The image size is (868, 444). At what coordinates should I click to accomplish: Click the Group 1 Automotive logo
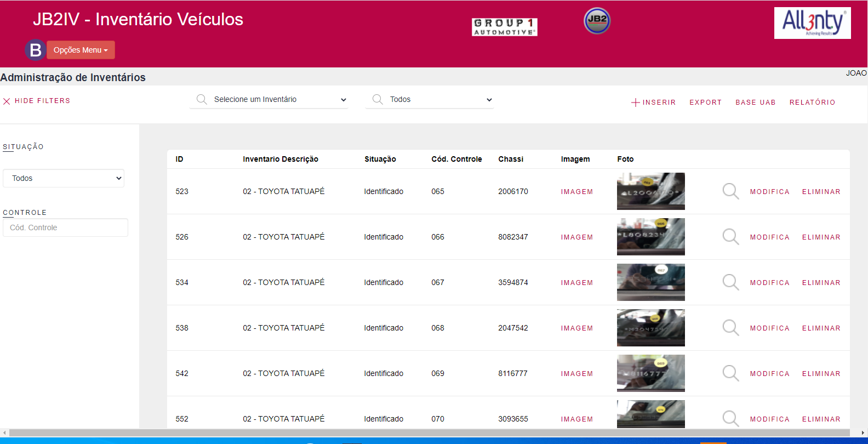(x=504, y=27)
